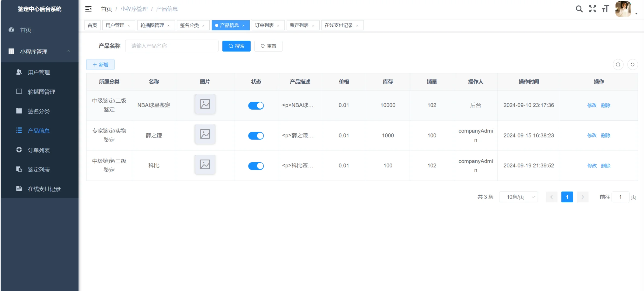Toggle status switch for NBA球星鉴定
The width and height of the screenshot is (644, 291).
pyautogui.click(x=256, y=105)
